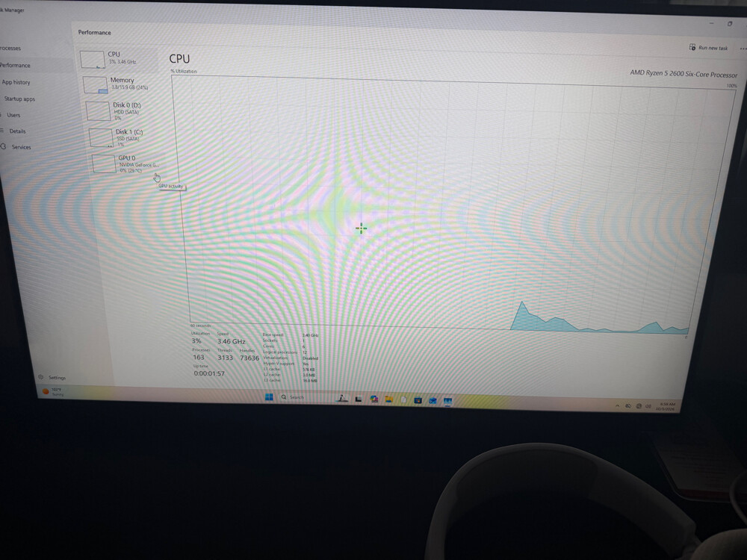The width and height of the screenshot is (747, 560).
Task: Open the weather widget on the taskbar
Action: tap(53, 391)
